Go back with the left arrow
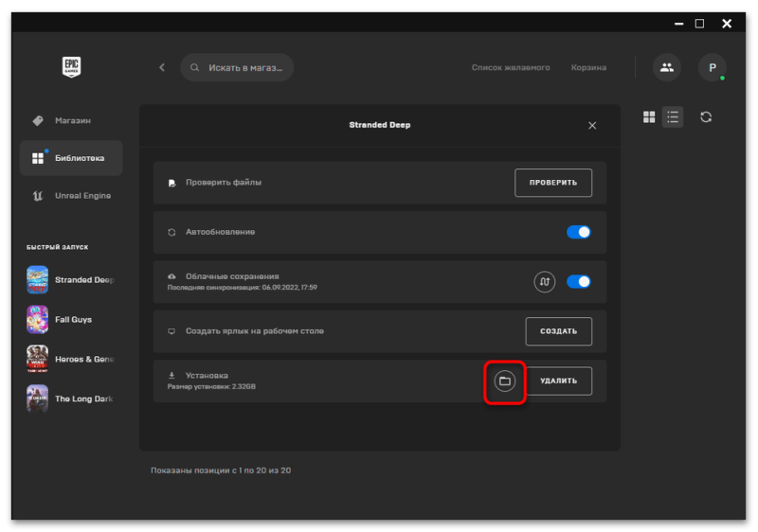 [162, 67]
